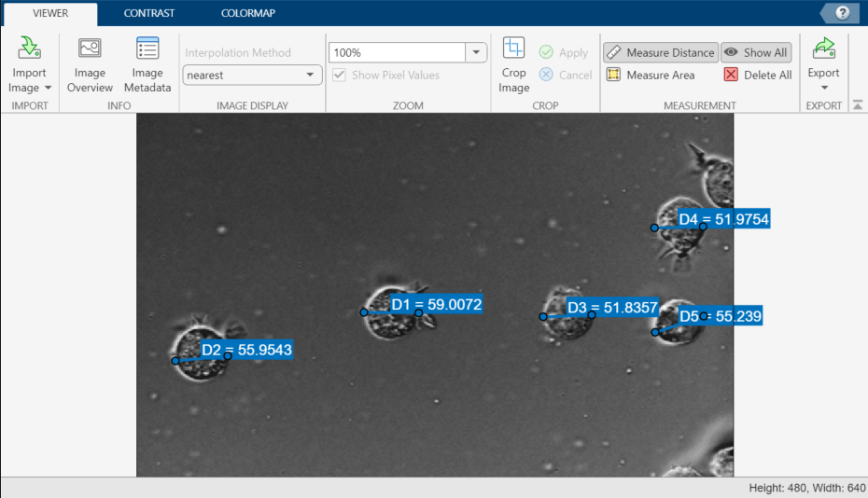Switch to the CONTRAST tab
The image size is (868, 498).
tap(149, 13)
